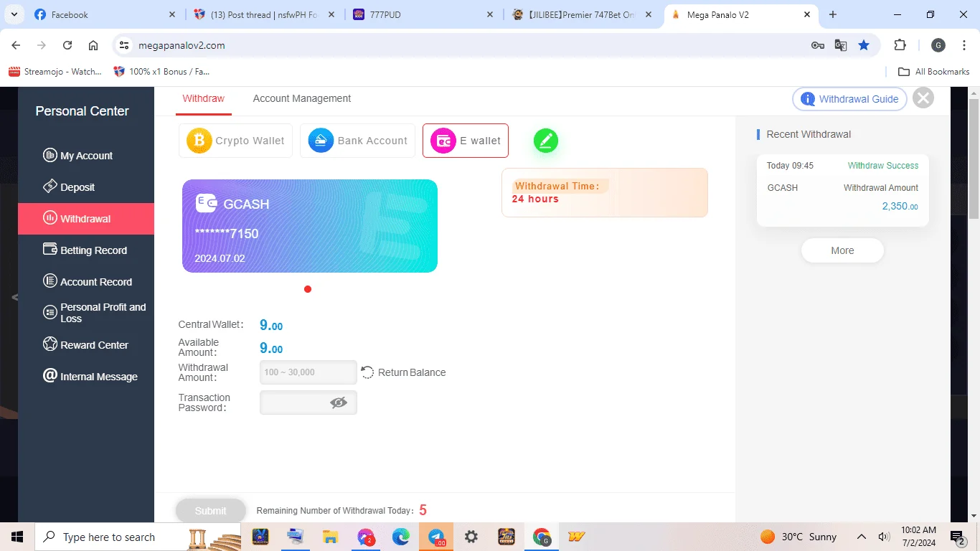This screenshot has height=551, width=980.
Task: Close the 777PUD tab
Action: (490, 14)
